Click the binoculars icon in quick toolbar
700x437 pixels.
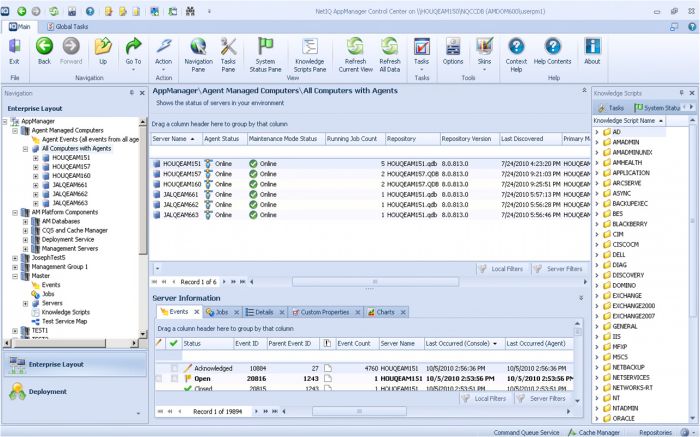coord(190,11)
